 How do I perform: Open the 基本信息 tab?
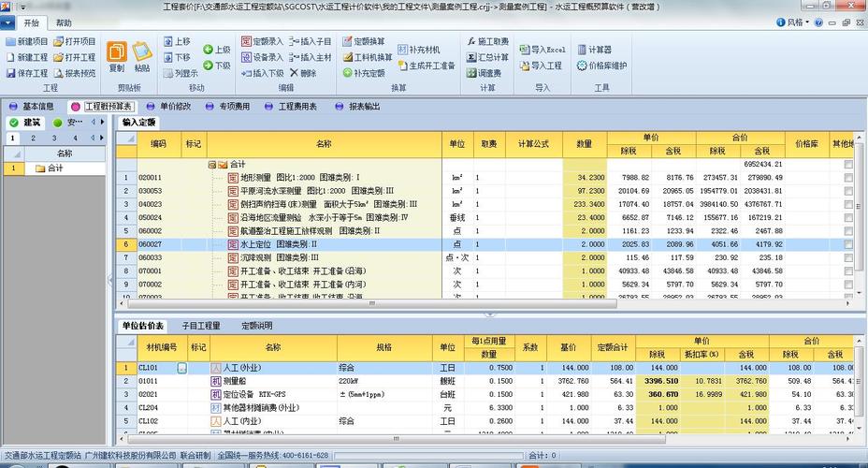[32, 107]
